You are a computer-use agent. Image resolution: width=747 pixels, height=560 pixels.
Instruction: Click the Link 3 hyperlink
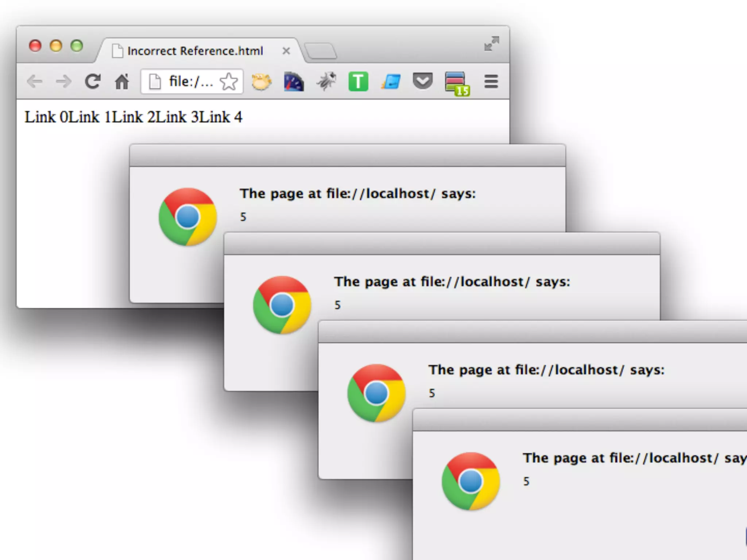177,117
